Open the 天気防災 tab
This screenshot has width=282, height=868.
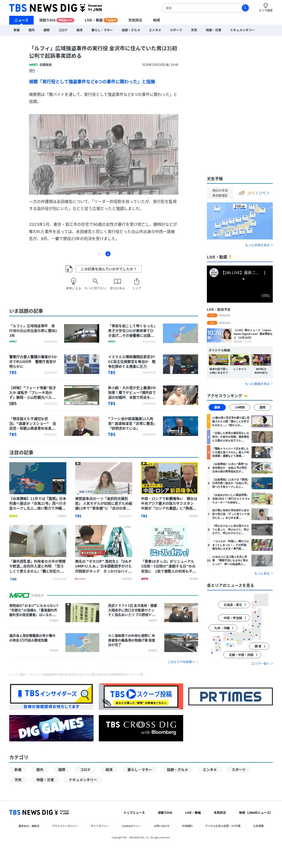pyautogui.click(x=135, y=20)
